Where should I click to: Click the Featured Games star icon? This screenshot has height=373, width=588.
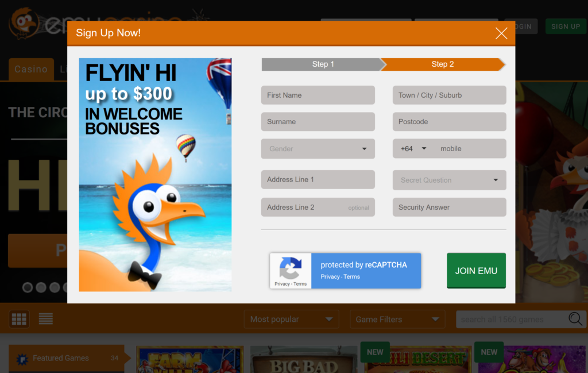[22, 359]
